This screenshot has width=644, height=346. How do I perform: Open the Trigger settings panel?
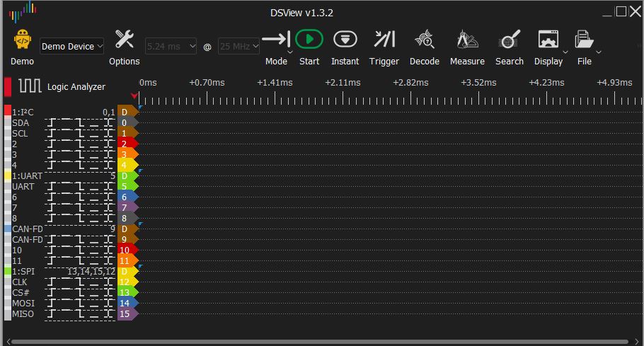click(x=384, y=40)
